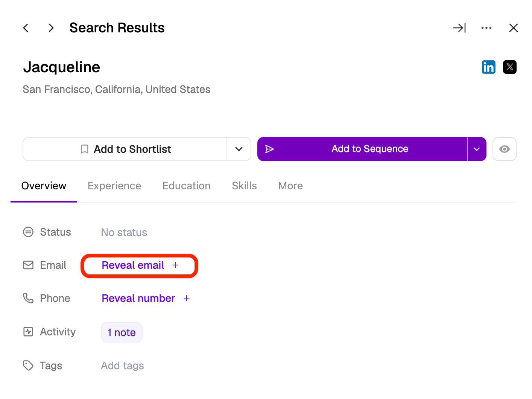The image size is (532, 399).
Task: Expand the Add to Sequence dropdown
Action: click(x=477, y=149)
